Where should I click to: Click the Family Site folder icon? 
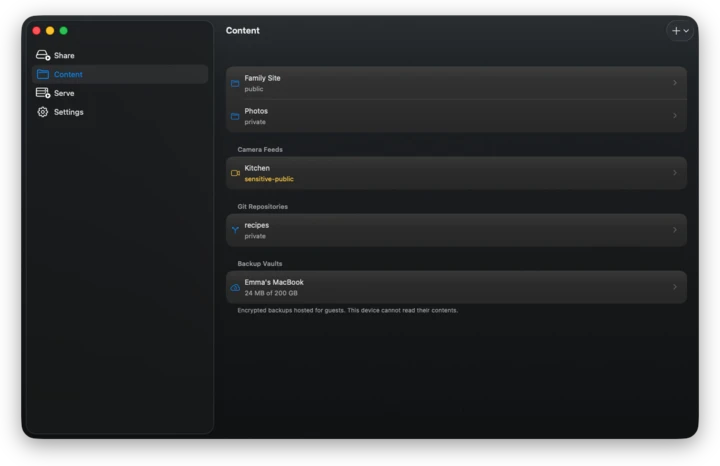[235, 84]
